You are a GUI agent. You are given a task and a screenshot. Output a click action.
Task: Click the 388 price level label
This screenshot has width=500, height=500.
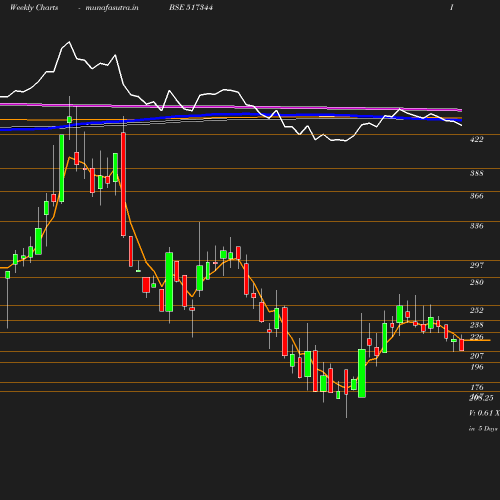[476, 173]
